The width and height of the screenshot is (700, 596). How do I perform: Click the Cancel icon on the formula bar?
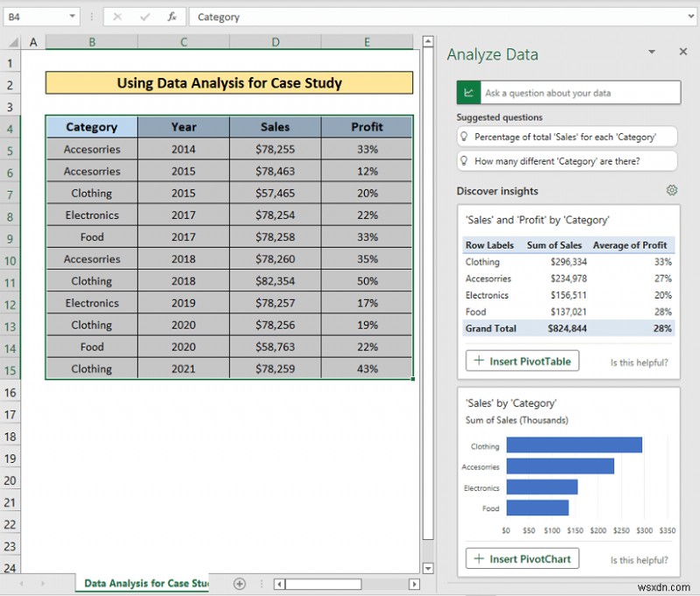118,16
